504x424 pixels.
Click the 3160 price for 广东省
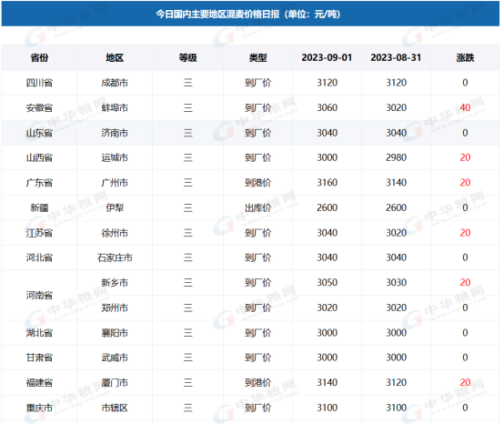(327, 183)
